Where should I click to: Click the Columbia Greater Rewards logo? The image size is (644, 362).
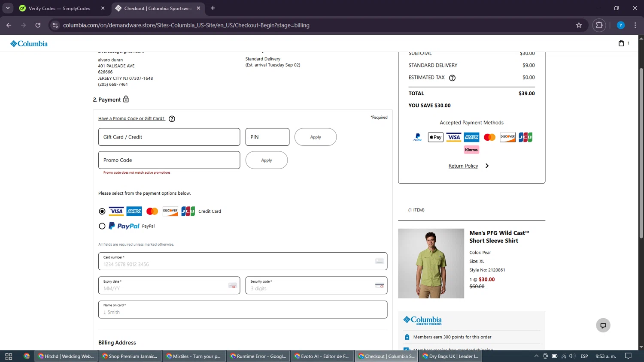(422, 320)
